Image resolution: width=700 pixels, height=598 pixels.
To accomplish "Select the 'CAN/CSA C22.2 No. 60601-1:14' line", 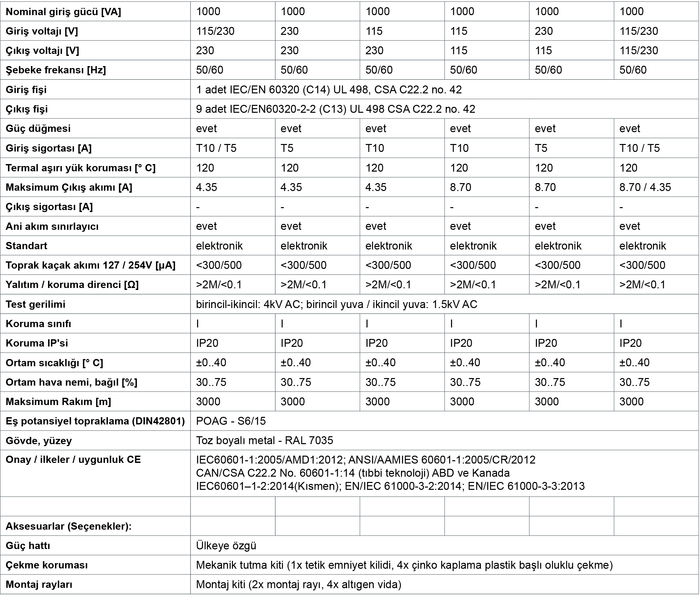I will pyautogui.click(x=353, y=473).
